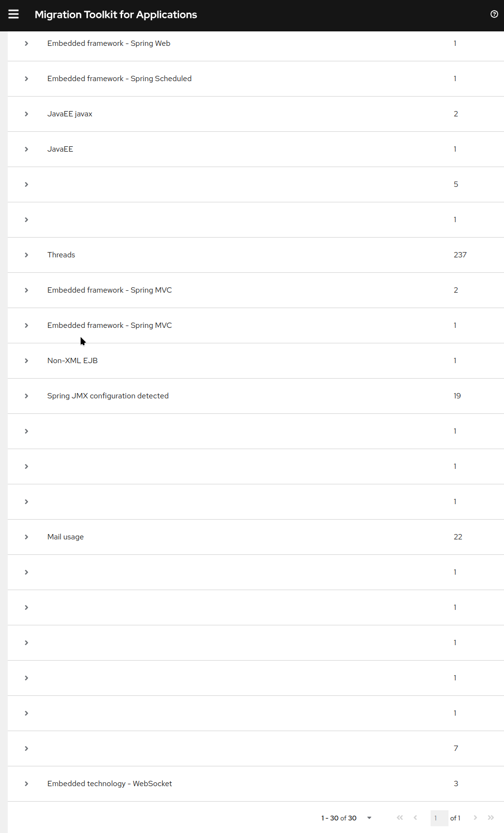Image resolution: width=504 pixels, height=833 pixels.
Task: Click the 237 count for Threads
Action: [460, 255]
